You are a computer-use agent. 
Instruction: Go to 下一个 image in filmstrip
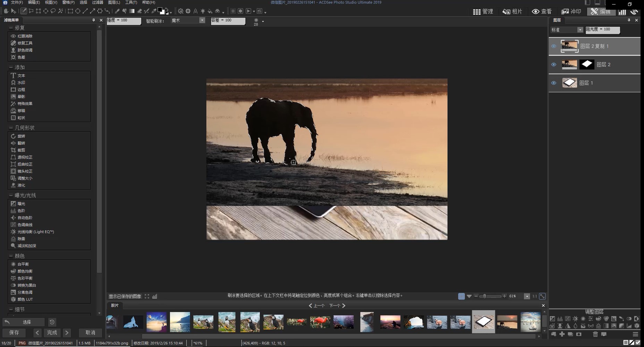click(338, 306)
